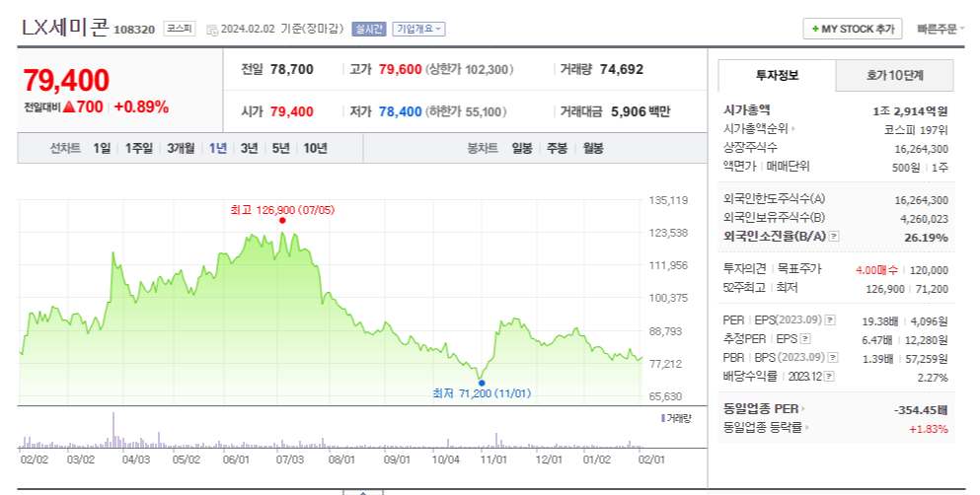Click the +0.89% change rate
The height and width of the screenshot is (495, 980).
point(141,107)
